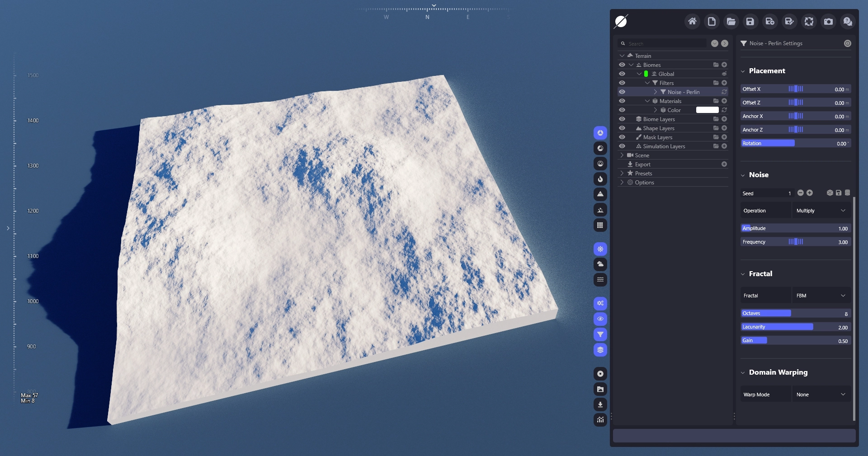Hide the Noise - Perlin filter
868x456 pixels.
622,92
